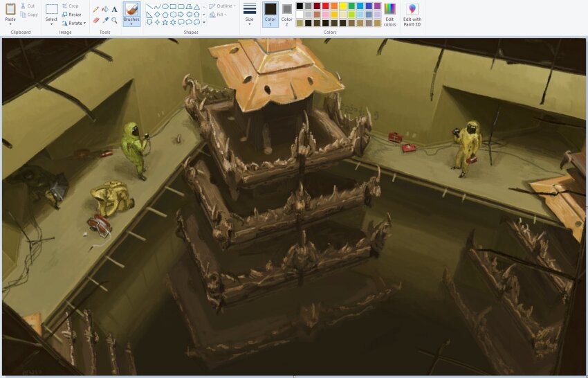Click the Paste clipboard icon
The height and width of the screenshot is (378, 588).
(x=10, y=9)
